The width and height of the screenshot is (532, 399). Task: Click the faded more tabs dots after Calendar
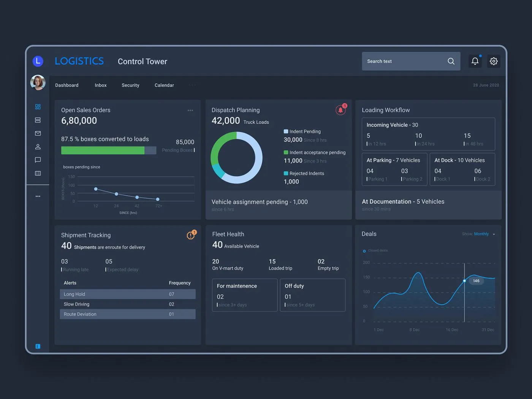click(x=192, y=85)
